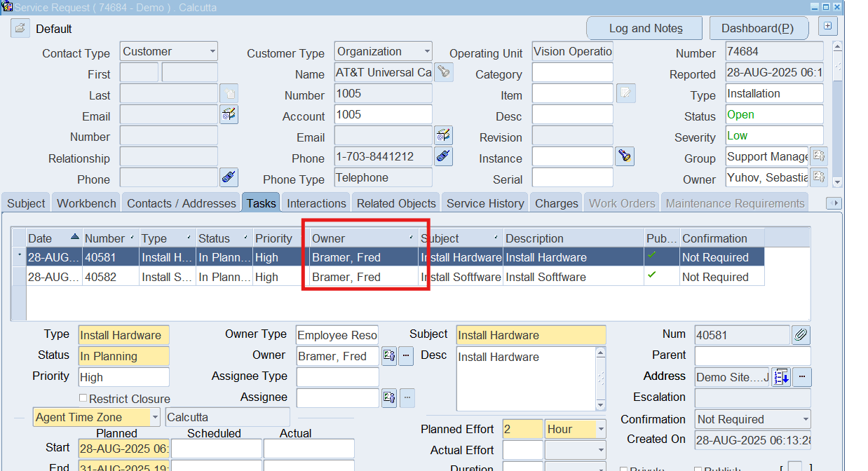Open the Agent Time Zone dropdown
This screenshot has width=868, height=471.
coord(154,417)
